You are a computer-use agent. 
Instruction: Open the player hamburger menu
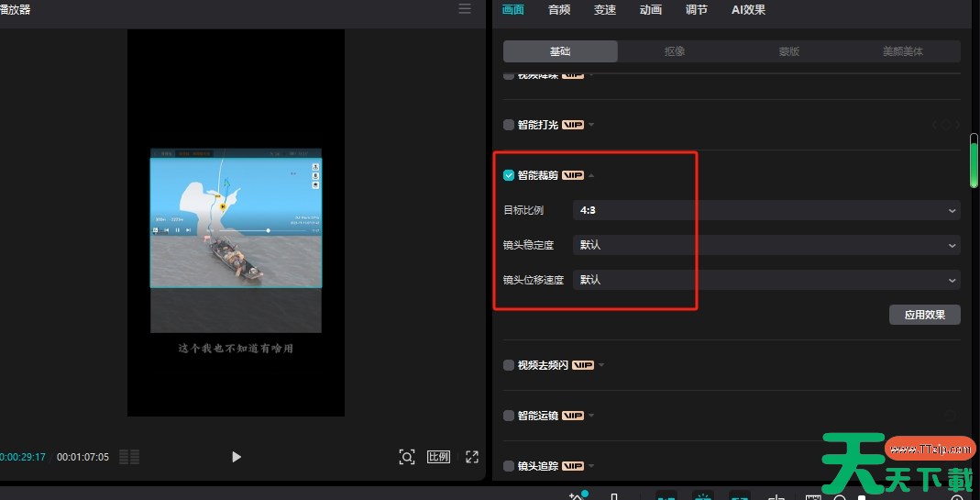coord(465,9)
